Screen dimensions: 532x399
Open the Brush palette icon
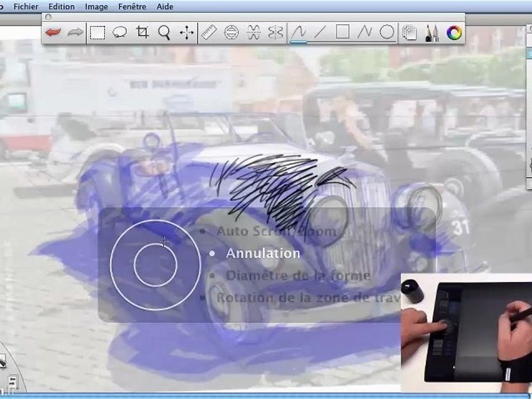[x=432, y=33]
